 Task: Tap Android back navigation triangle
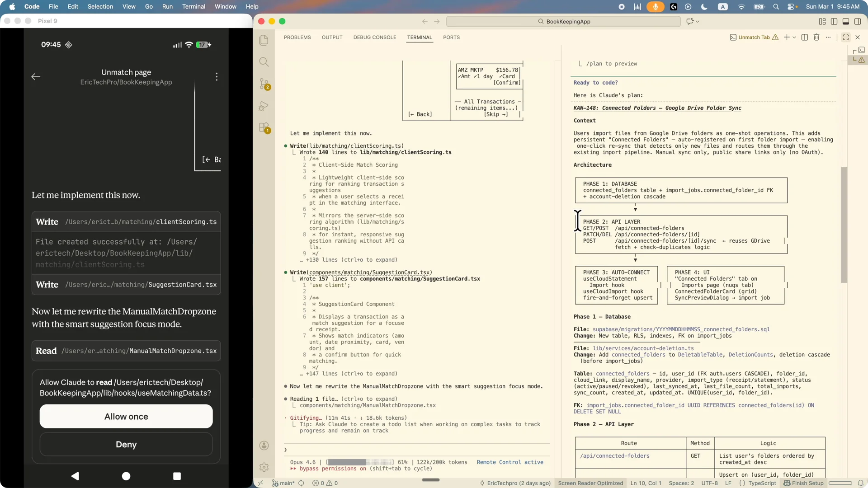pyautogui.click(x=75, y=476)
